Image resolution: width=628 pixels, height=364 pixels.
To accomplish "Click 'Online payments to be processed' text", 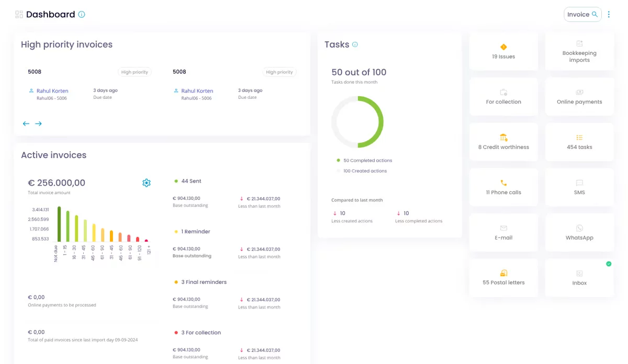I will click(x=62, y=305).
